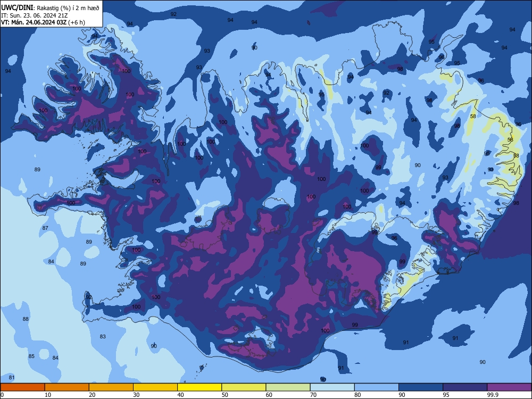Click the pale yellow 50–60 legend swatch
Viewport: 532px width, 399px height.
244,387
